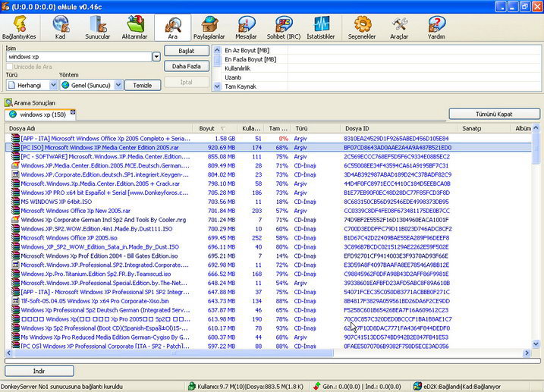The image size is (544, 392).
Task: Click the Tümünü Kapat button
Action: click(x=495, y=114)
